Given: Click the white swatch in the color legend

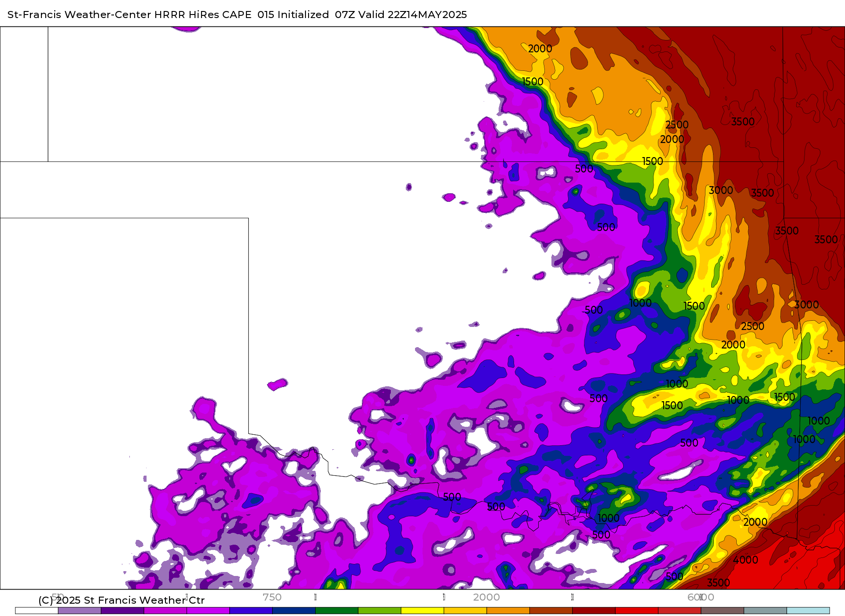Looking at the screenshot, I should [37, 611].
